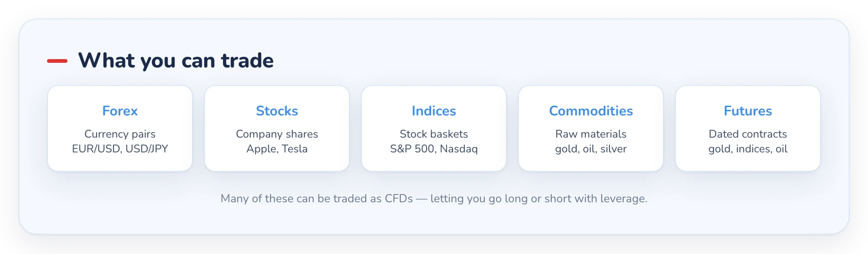Image resolution: width=868 pixels, height=254 pixels.
Task: Click the CFDs footnote sentence
Action: (434, 199)
